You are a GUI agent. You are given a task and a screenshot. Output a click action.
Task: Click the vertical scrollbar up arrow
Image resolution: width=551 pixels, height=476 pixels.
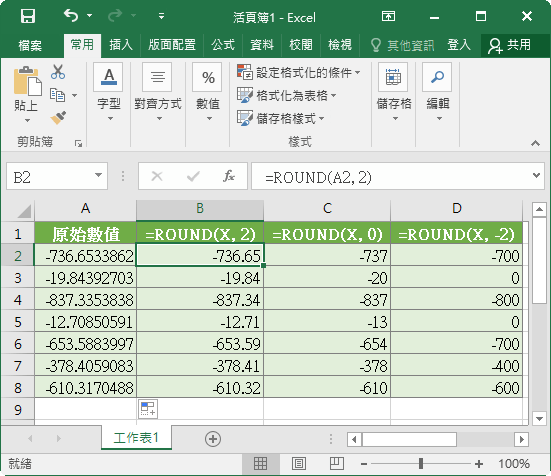539,210
